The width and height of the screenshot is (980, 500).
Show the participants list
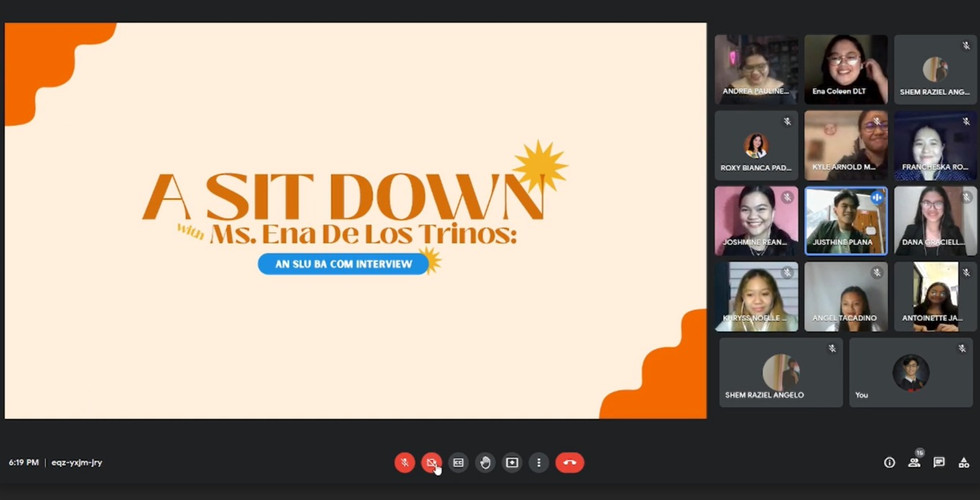coord(914,462)
